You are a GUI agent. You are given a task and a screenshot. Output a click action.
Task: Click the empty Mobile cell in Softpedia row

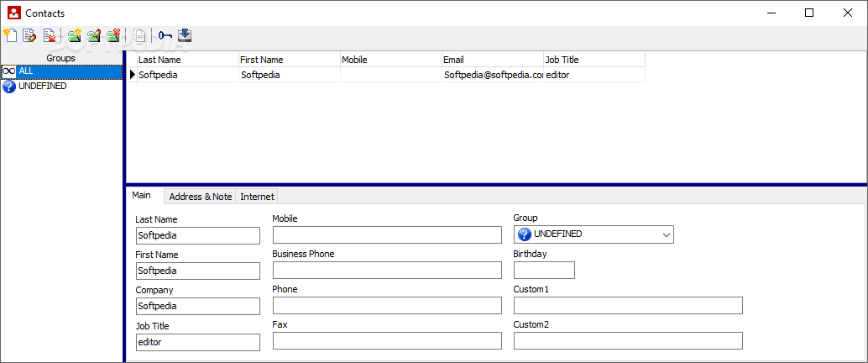pyautogui.click(x=391, y=74)
